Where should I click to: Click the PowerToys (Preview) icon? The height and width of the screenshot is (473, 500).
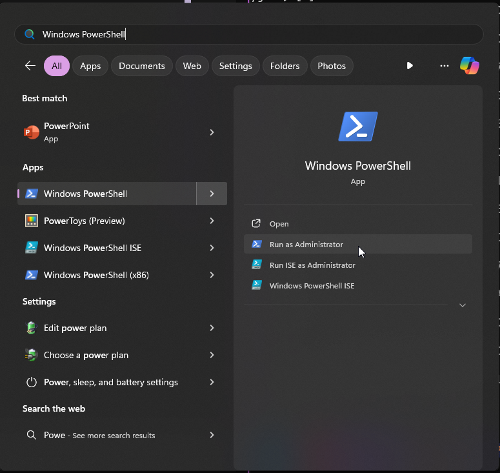pos(31,221)
